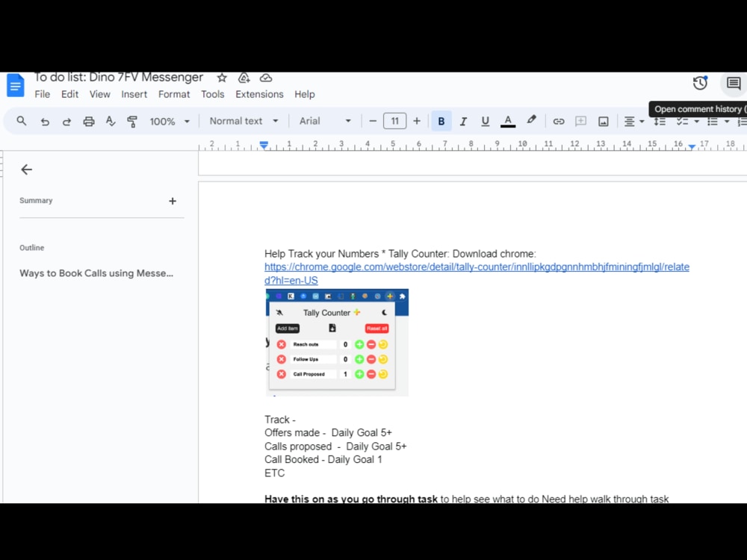Screen dimensions: 747x560
Task: Open the zoom 100% dropdown
Action: 170,122
